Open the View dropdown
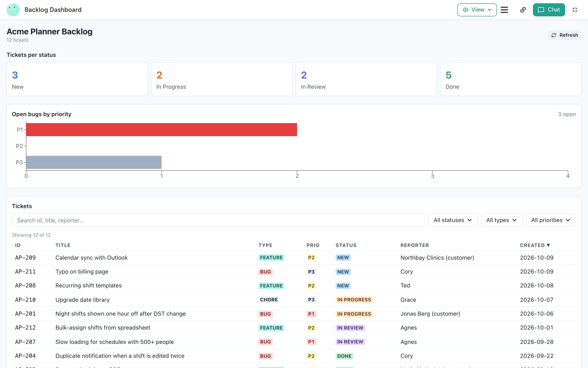588x368 pixels. click(477, 10)
